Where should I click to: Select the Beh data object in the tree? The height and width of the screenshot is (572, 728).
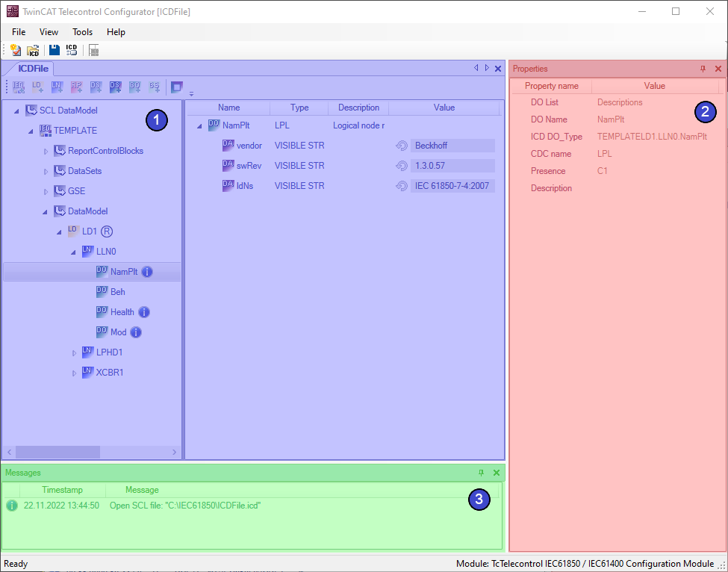117,292
